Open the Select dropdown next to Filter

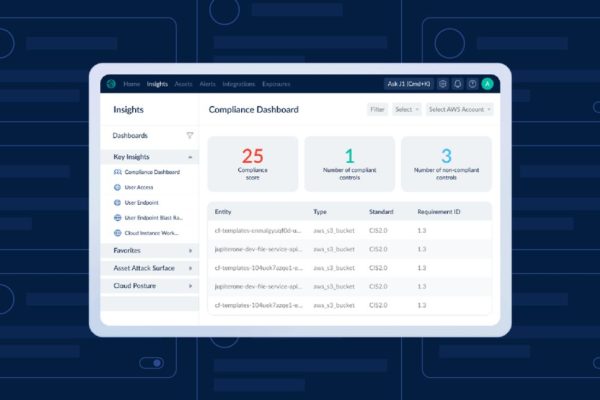point(405,109)
